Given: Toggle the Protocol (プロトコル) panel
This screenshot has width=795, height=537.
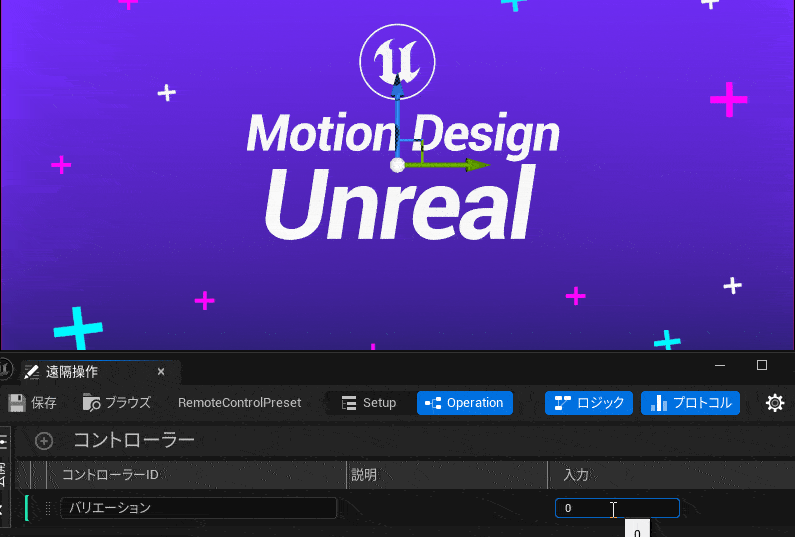Looking at the screenshot, I should [x=690, y=403].
